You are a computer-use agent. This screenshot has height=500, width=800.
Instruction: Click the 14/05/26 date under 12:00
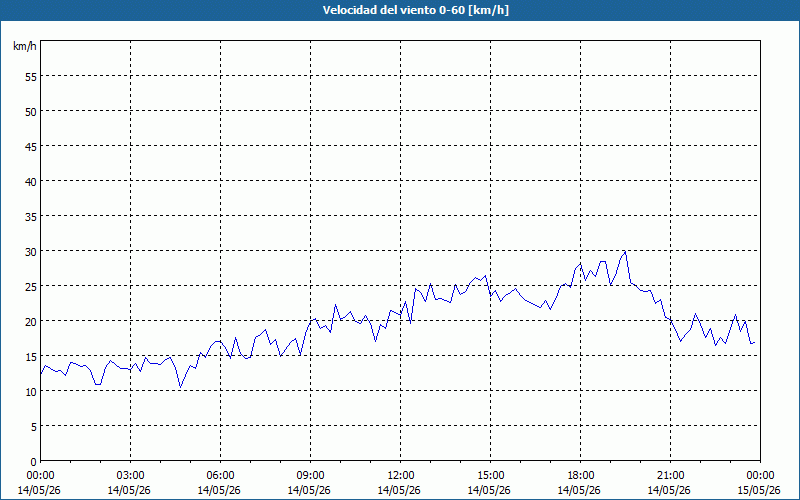click(399, 490)
